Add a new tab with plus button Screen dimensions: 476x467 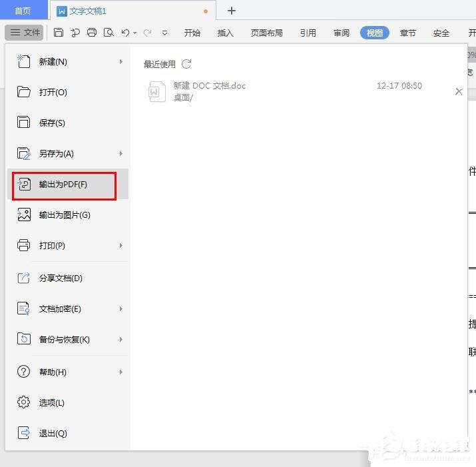[231, 11]
